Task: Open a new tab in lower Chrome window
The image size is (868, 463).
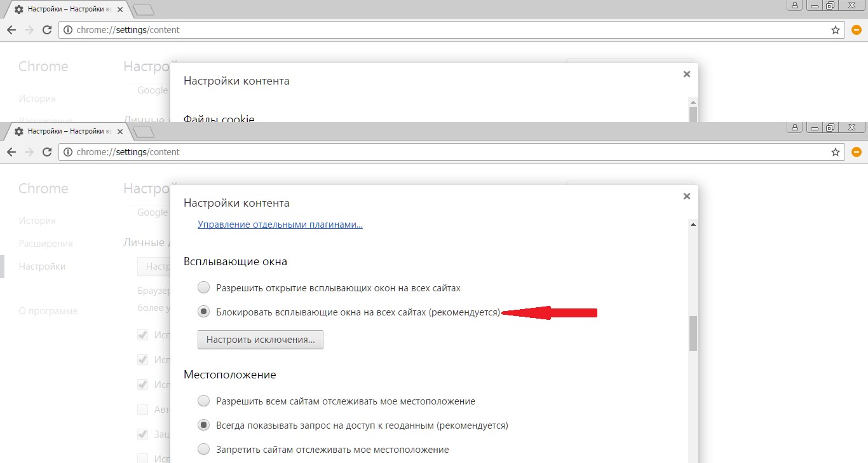Action: pyautogui.click(x=144, y=132)
